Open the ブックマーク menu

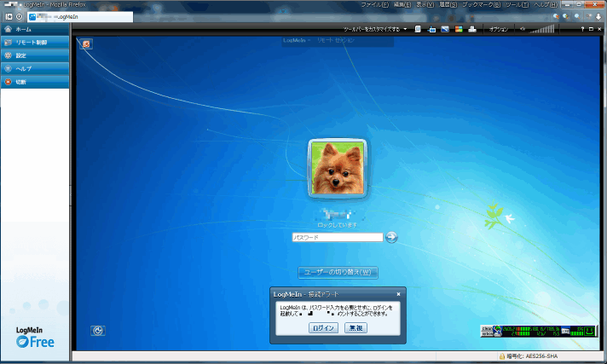481,4
